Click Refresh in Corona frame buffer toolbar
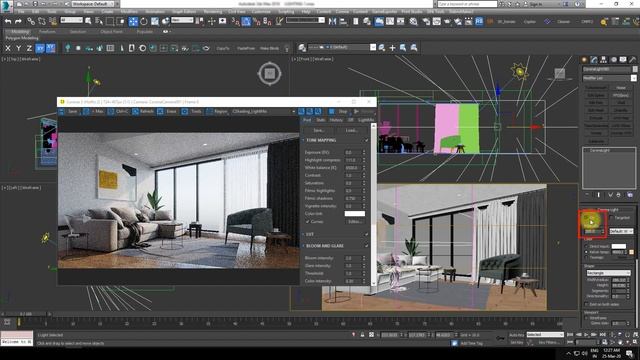 (143, 111)
